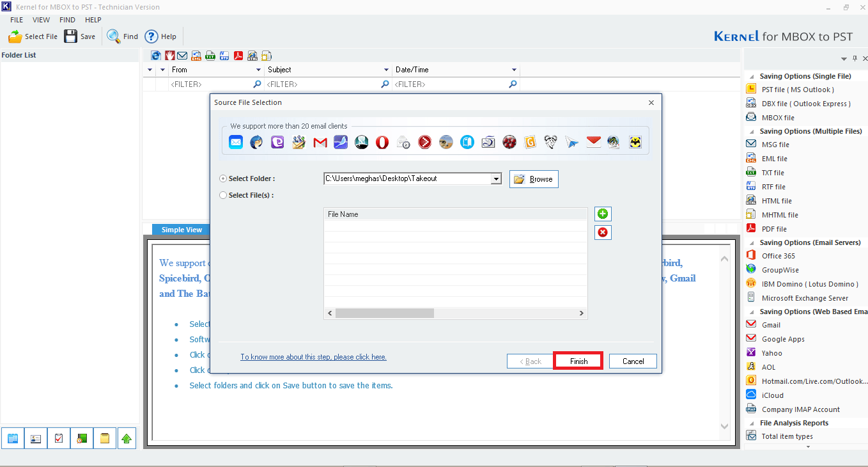Screen dimensions: 868x467
Task: Choose the Select File(s) radio button
Action: [x=223, y=196]
